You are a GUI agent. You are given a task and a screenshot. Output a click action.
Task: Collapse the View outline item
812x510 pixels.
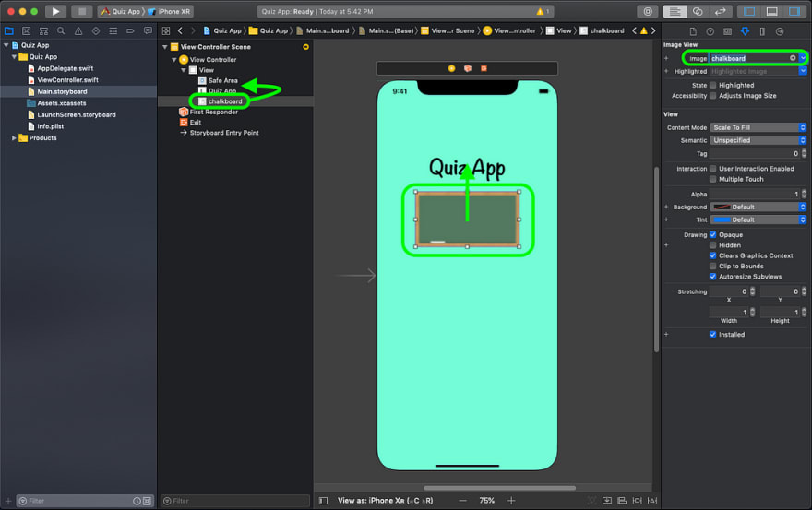click(184, 70)
